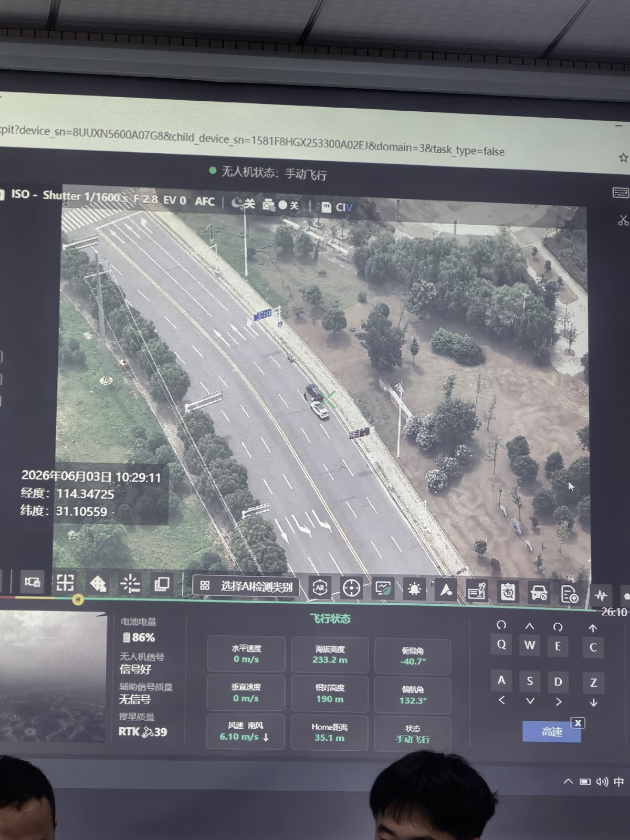Screen dimensions: 630x840
Task: Open the map layers diamond icon
Action: [x=98, y=583]
